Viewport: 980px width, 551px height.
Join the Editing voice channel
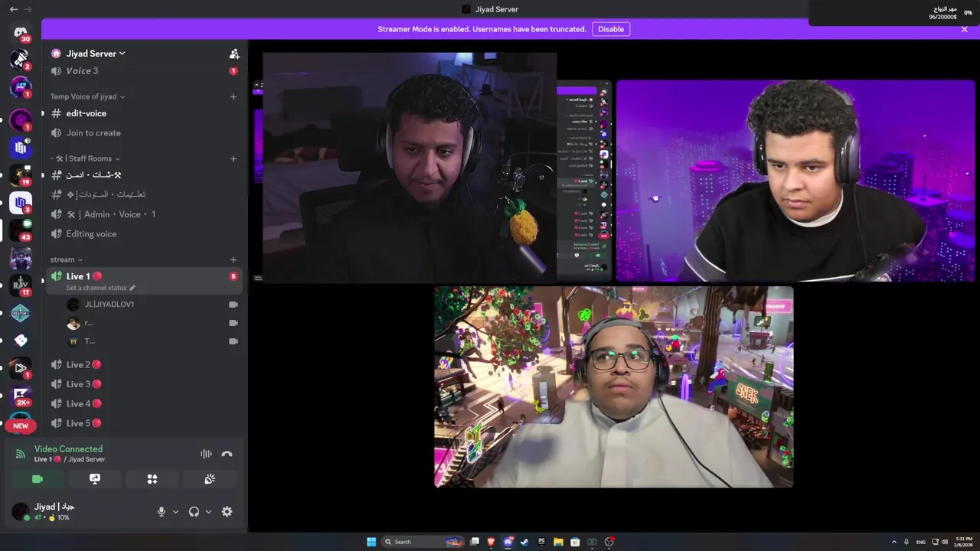click(x=144, y=233)
